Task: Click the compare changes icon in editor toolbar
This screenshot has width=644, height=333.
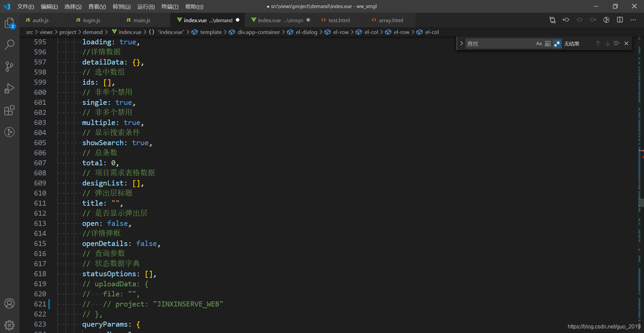Action: coord(552,20)
